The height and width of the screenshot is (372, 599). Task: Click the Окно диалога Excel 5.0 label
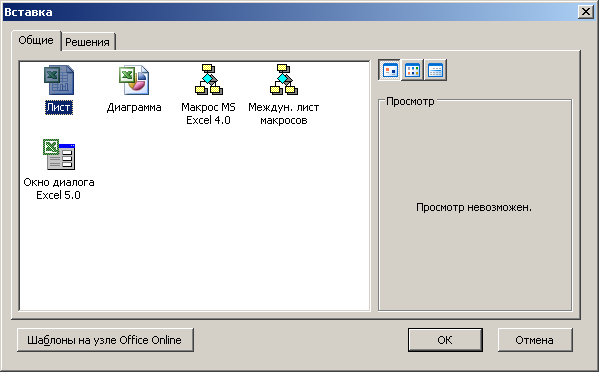click(59, 188)
